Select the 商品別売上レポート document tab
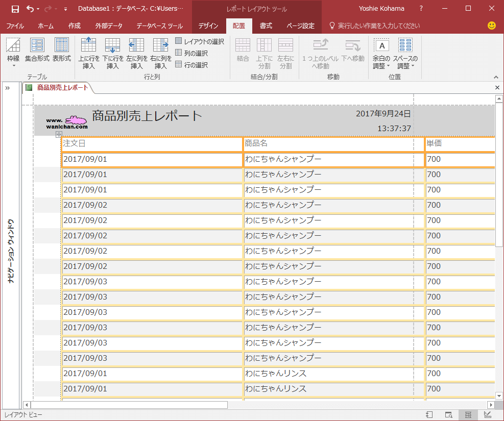This screenshot has width=504, height=421. point(59,88)
